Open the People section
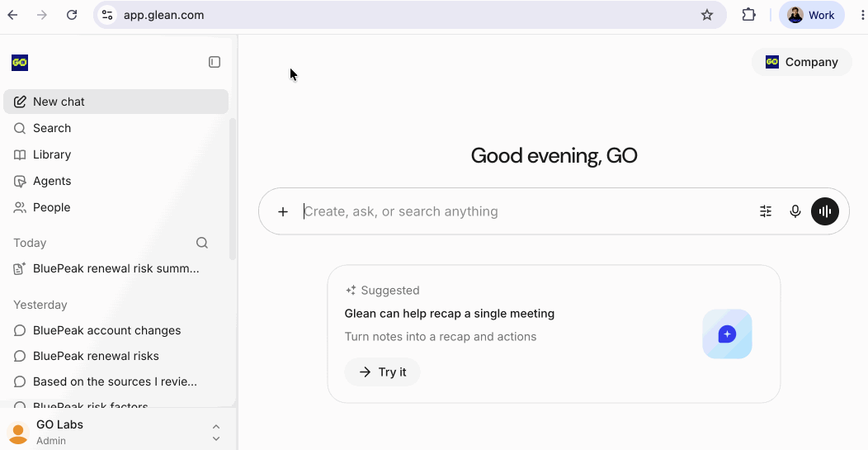The image size is (868, 450). coord(116,208)
